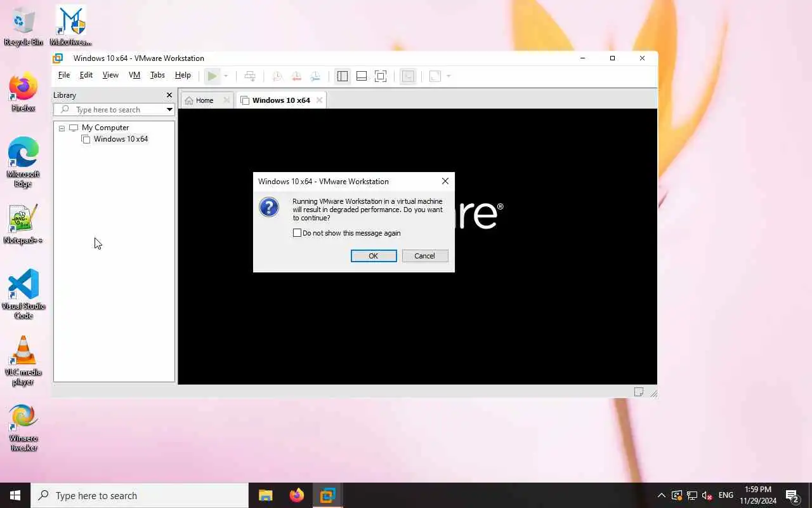Close the warning dialog with X
This screenshot has height=508, width=812.
point(445,181)
